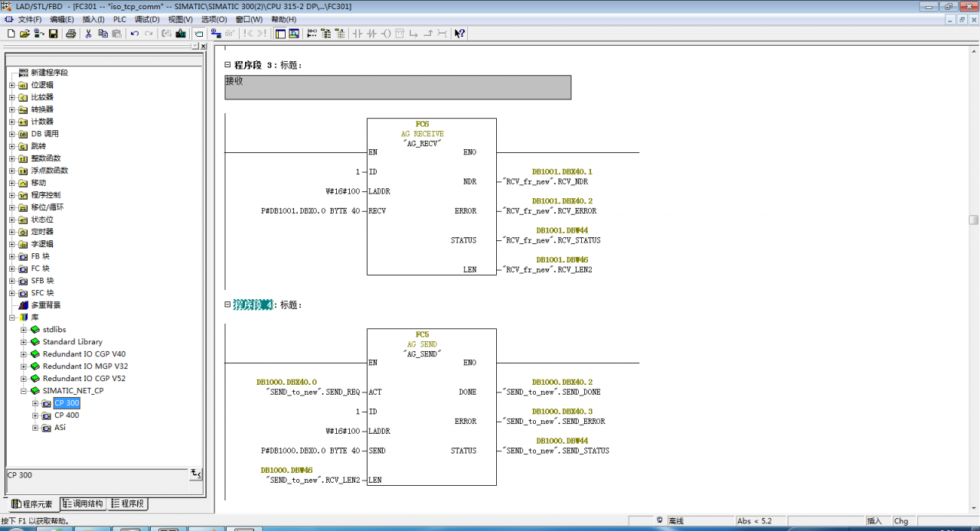Click the 离线 status bar entry
Image resolution: width=980 pixels, height=531 pixels.
click(675, 521)
